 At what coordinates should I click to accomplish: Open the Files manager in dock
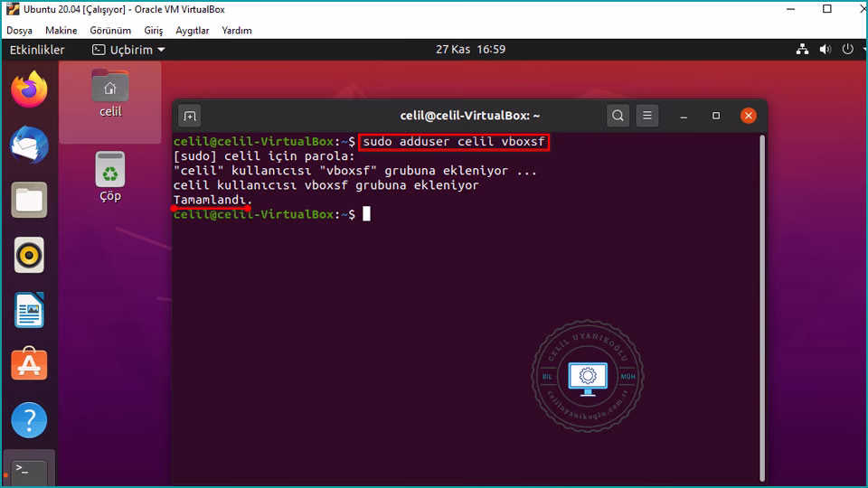point(29,200)
